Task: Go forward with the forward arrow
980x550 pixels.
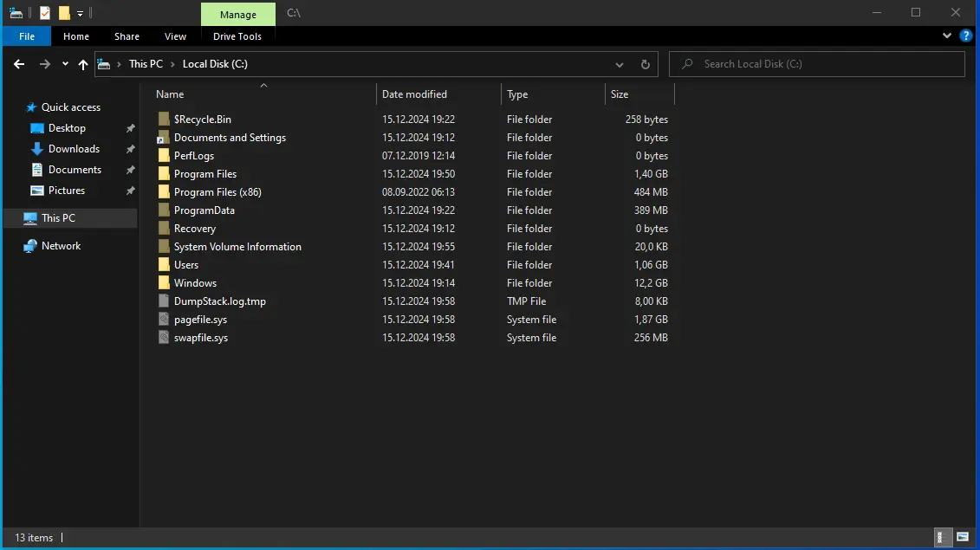Action: (x=44, y=64)
